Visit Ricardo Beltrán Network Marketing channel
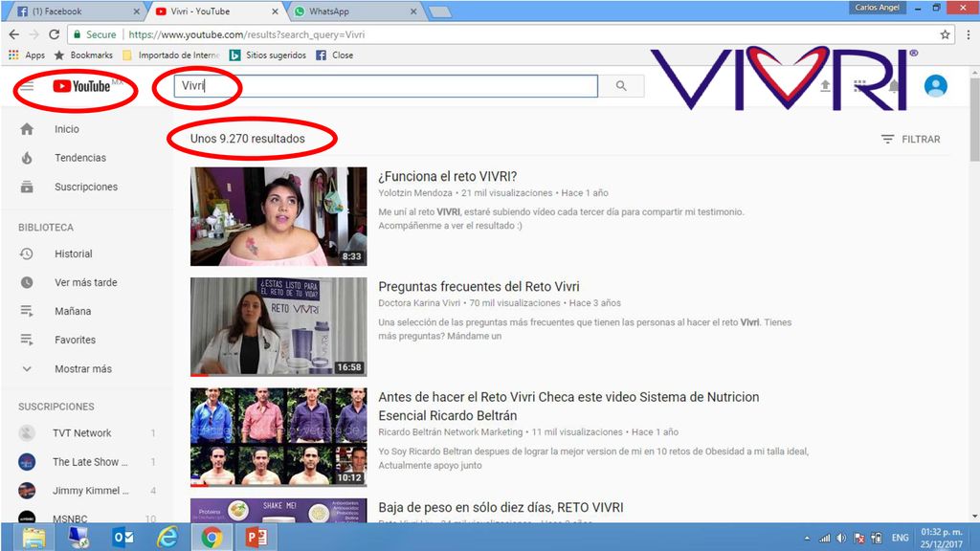This screenshot has width=980, height=551. click(450, 431)
